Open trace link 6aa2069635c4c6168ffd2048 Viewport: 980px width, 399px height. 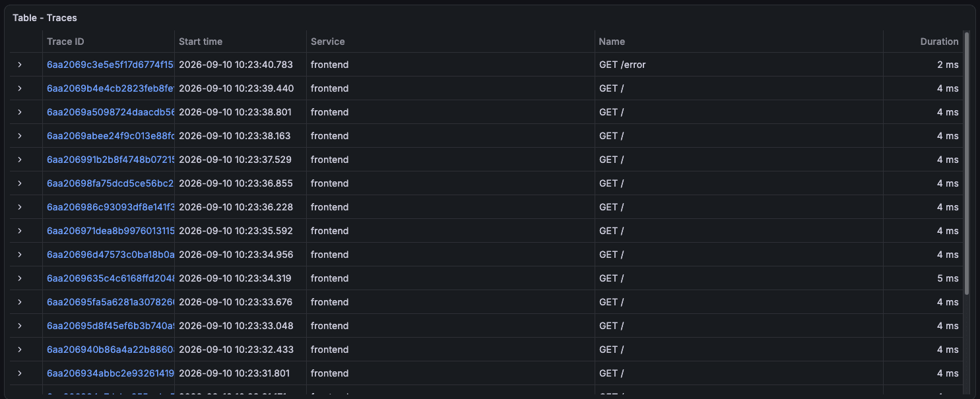pos(110,278)
